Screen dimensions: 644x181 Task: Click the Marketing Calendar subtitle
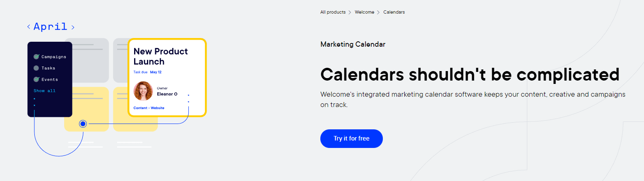click(353, 44)
